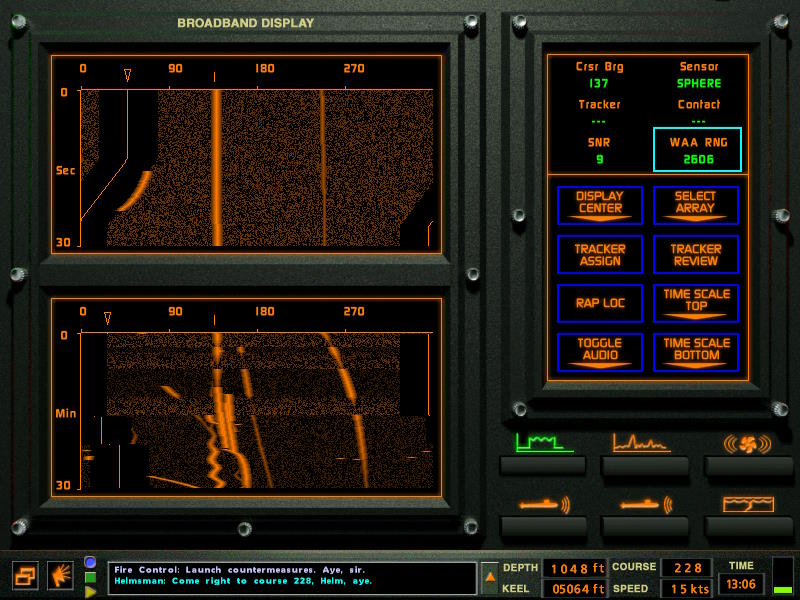Switch to the DEMON propeller icon

click(747, 443)
